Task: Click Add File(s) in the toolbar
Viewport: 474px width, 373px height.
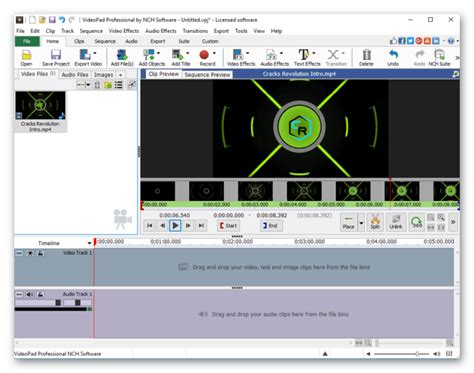Action: point(122,58)
